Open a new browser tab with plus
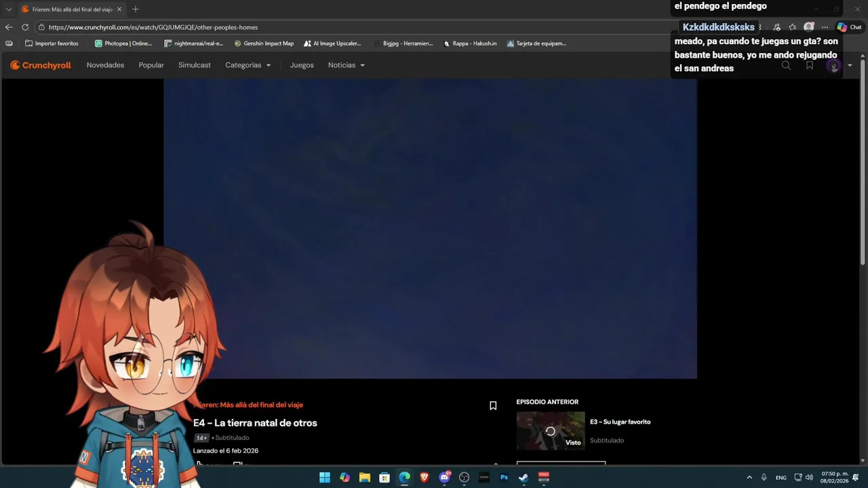868x488 pixels. pos(135,9)
